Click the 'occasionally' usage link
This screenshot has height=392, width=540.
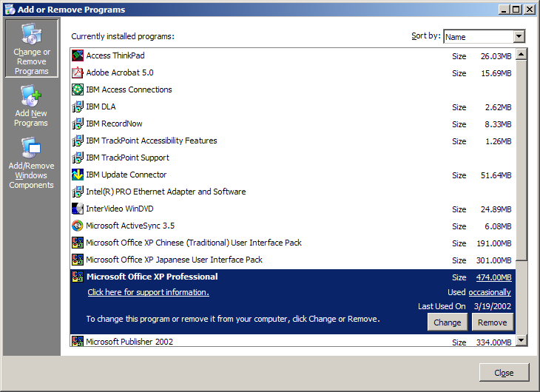pyautogui.click(x=490, y=292)
